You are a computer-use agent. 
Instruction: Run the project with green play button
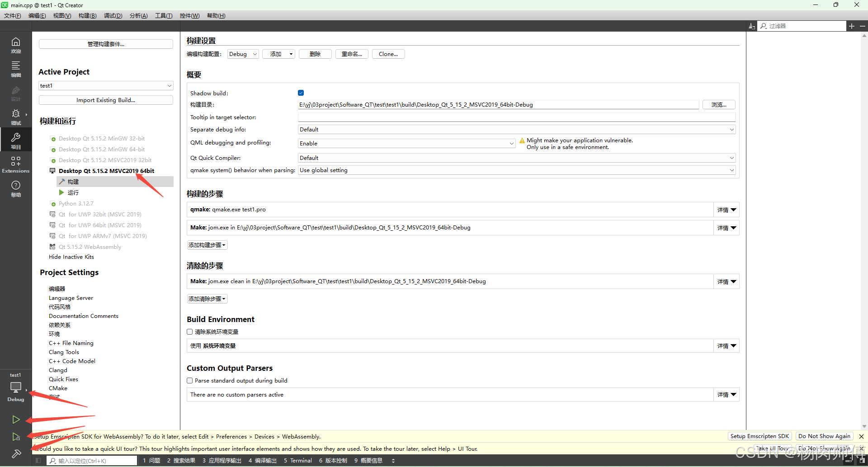(x=16, y=420)
